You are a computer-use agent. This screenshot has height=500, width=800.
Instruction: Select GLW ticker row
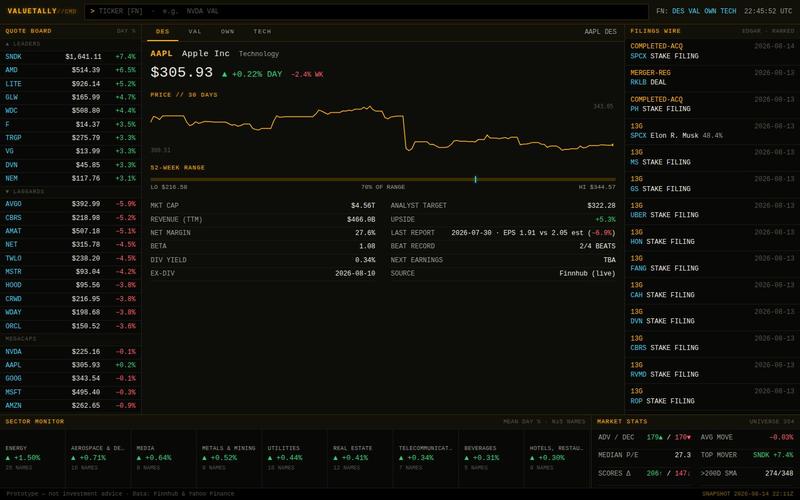(x=71, y=97)
